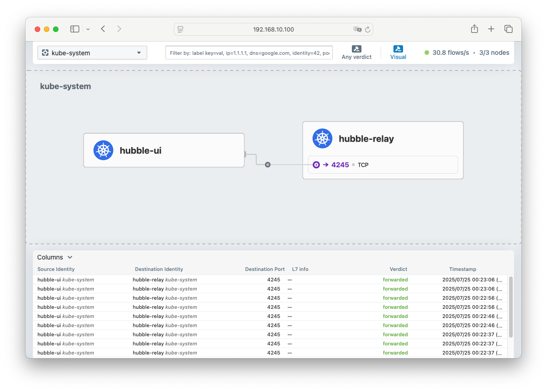Image resolution: width=547 pixels, height=392 pixels.
Task: Click the Destination Port column header
Action: (x=265, y=269)
